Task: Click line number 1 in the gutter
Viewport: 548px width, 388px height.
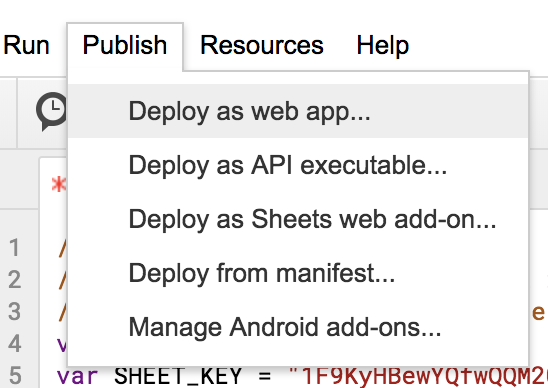Action: 14,247
